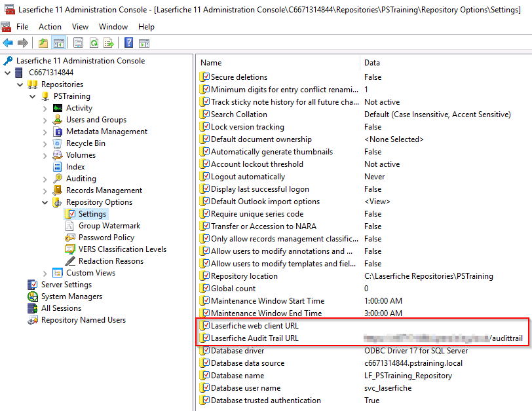The image size is (532, 411).
Task: Select the Users and Groups icon
Action: [x=58, y=120]
